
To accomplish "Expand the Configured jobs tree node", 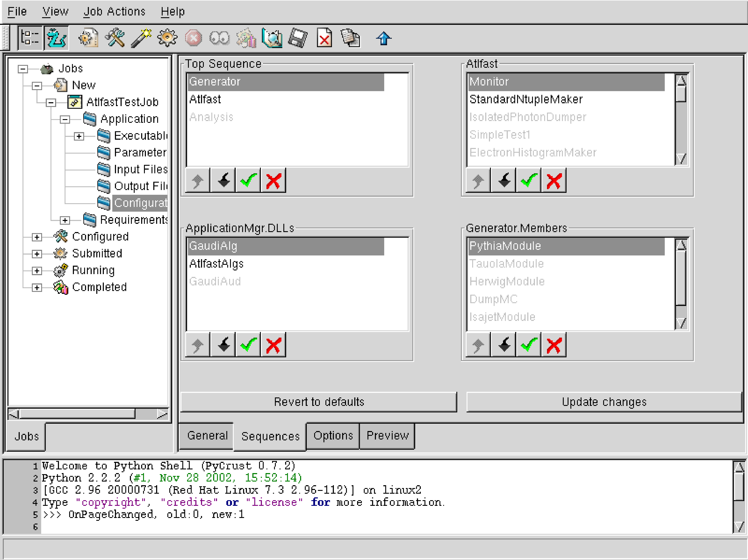I will pos(37,237).
